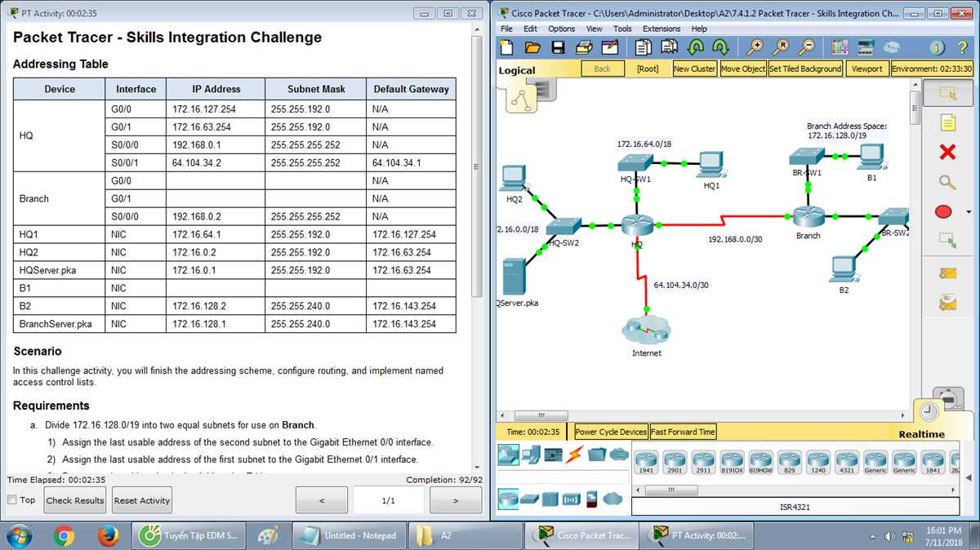Select the Add Simple PDU envelope tool
The width and height of the screenshot is (980, 550).
pyautogui.click(x=947, y=273)
